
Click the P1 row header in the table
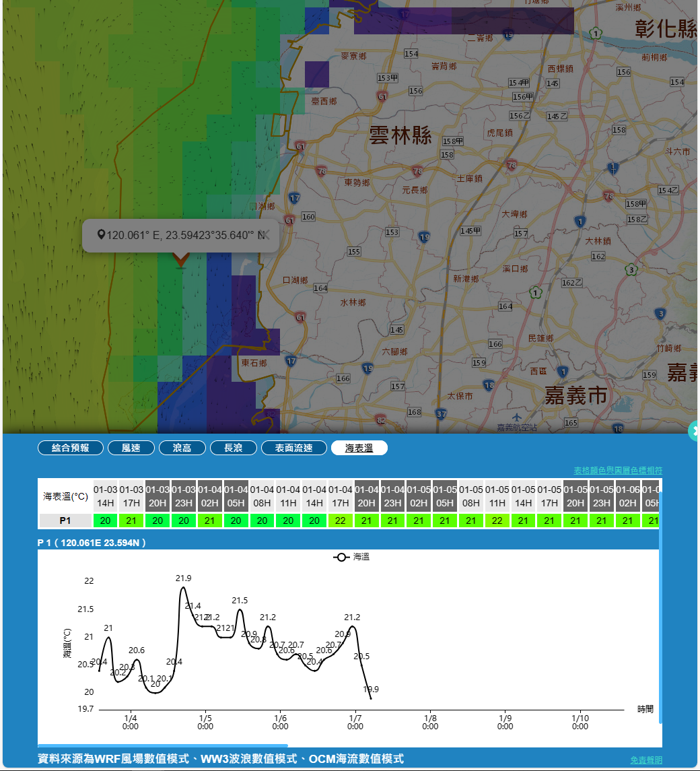coord(65,520)
